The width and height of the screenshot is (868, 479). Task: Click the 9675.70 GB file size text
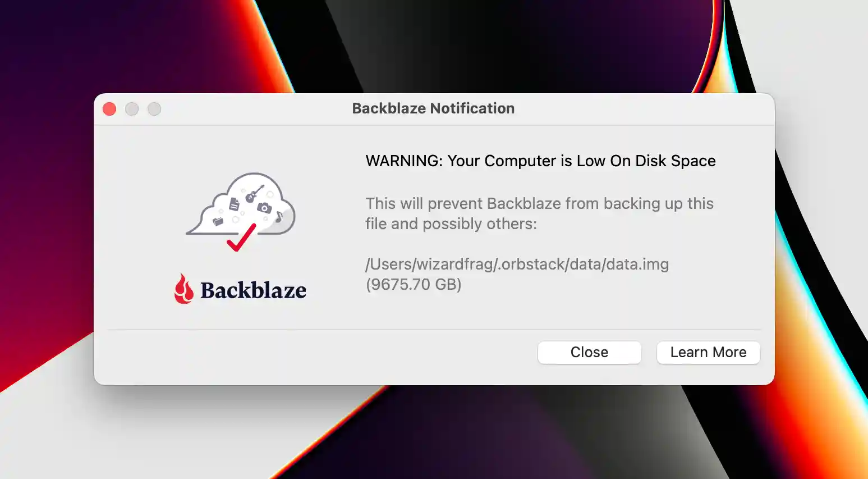tap(414, 285)
